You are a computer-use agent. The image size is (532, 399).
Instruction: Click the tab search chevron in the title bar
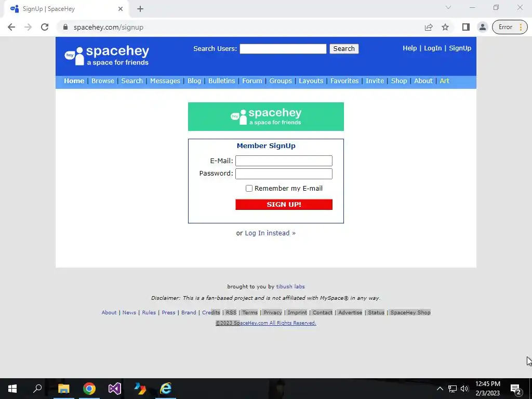point(448,7)
